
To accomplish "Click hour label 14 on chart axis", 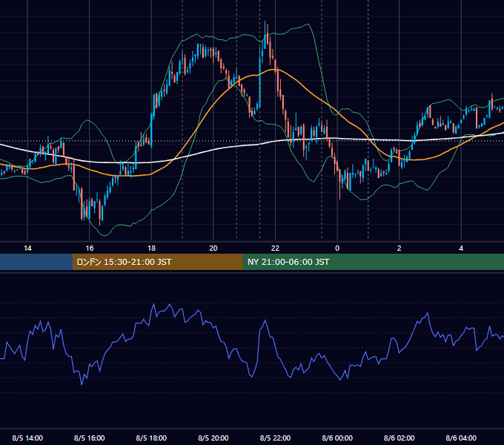I will (27, 248).
